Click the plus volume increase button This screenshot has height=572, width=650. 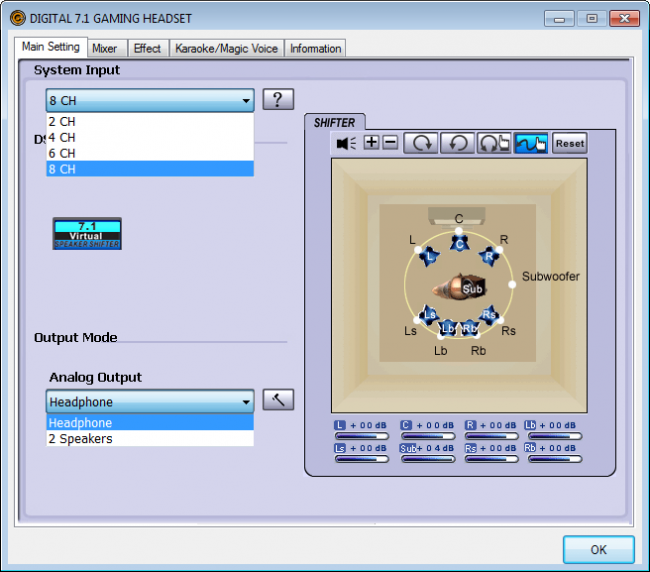[371, 143]
